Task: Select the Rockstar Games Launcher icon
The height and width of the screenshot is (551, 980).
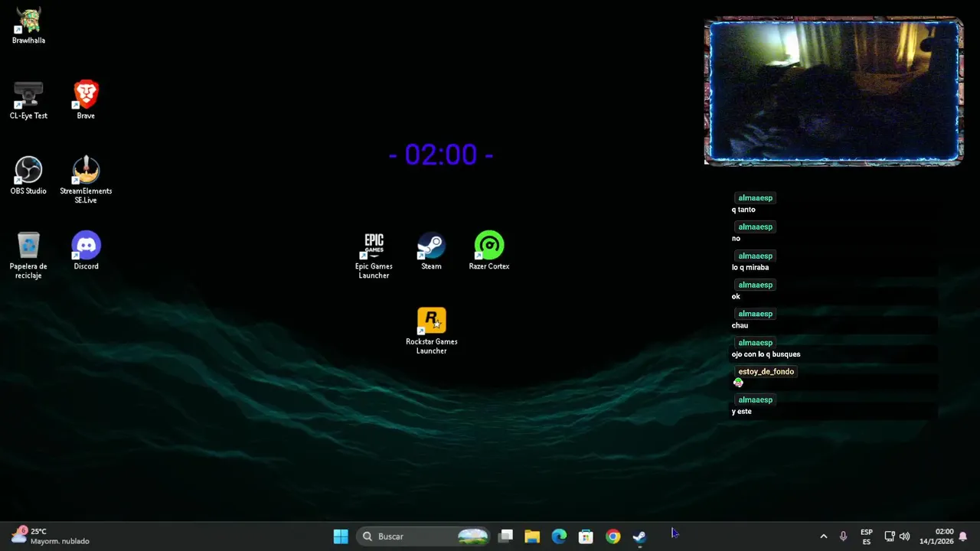Action: tap(431, 331)
